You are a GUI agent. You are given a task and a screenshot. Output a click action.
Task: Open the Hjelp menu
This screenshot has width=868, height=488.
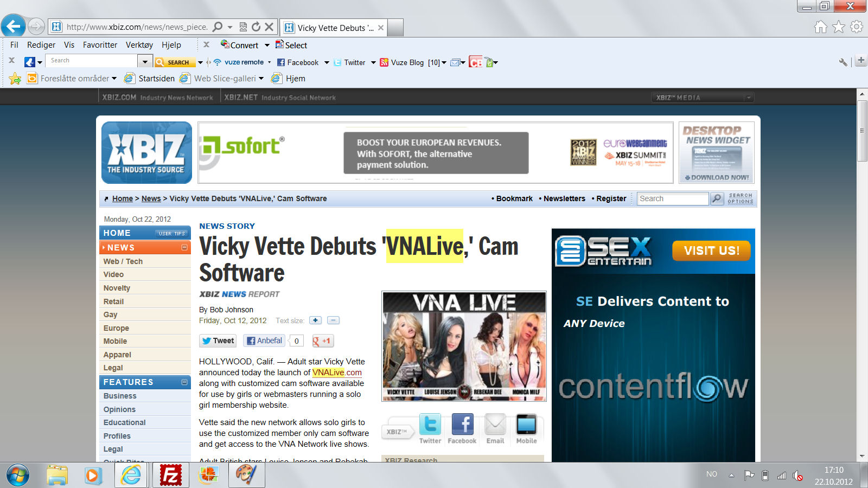click(171, 45)
